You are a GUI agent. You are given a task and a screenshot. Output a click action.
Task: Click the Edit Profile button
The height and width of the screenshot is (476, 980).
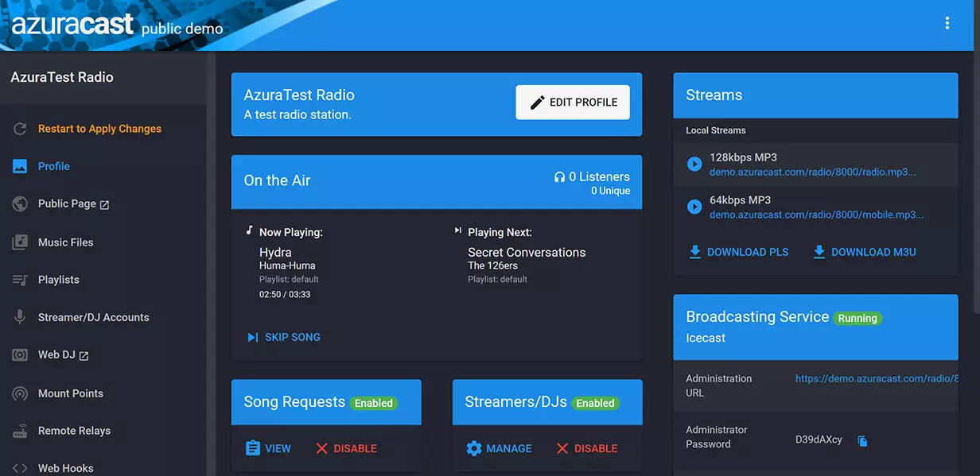[573, 103]
